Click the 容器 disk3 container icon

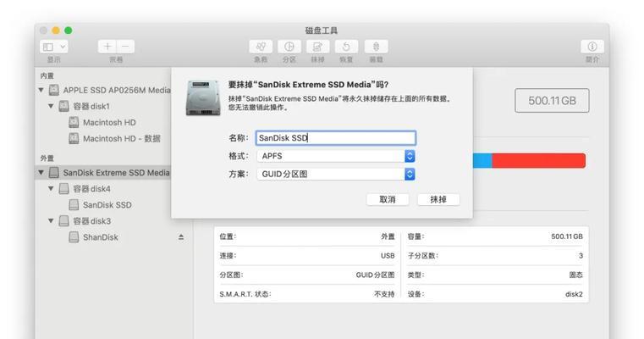pos(63,221)
